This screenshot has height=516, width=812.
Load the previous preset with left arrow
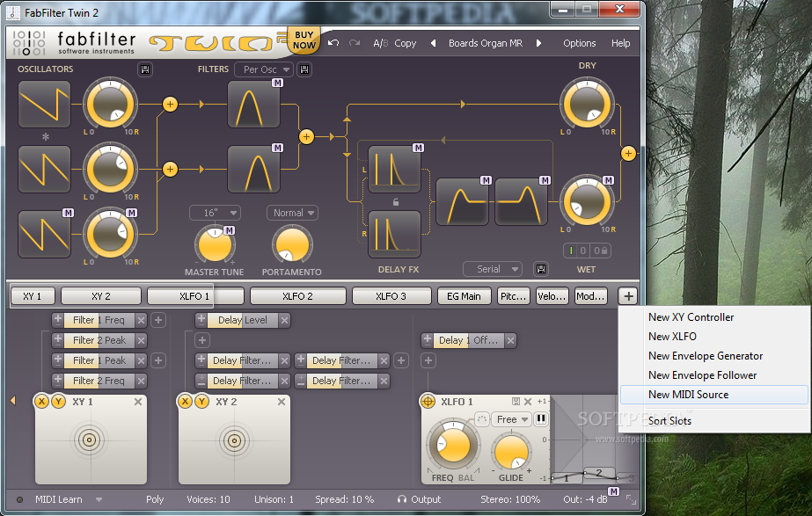click(x=433, y=43)
